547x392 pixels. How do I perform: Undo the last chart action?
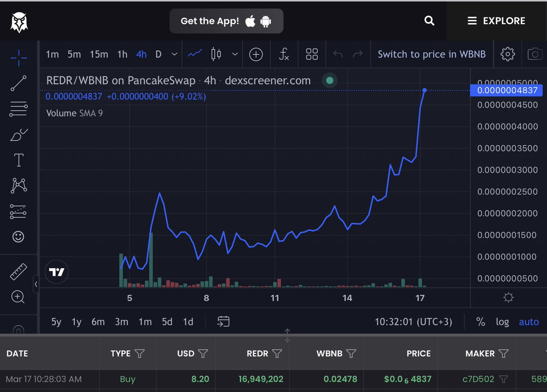click(338, 55)
